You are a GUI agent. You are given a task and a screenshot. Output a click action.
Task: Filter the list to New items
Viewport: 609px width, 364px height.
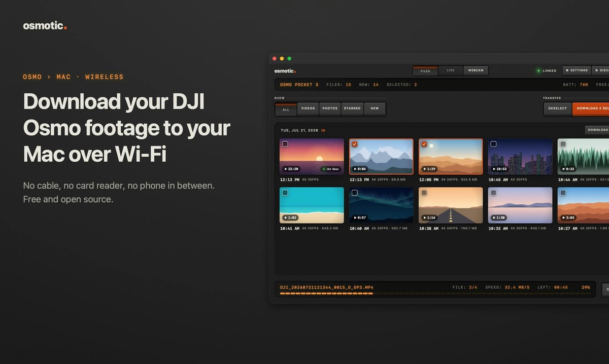[x=375, y=108]
